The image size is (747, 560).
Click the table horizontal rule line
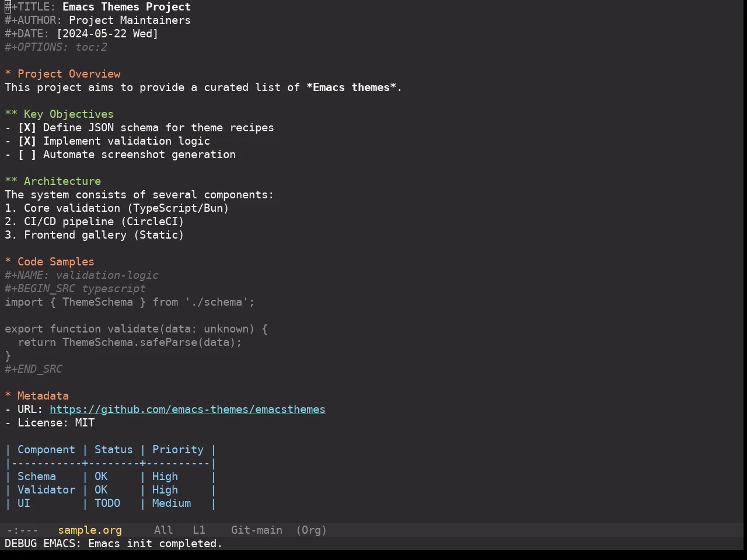tap(110, 463)
